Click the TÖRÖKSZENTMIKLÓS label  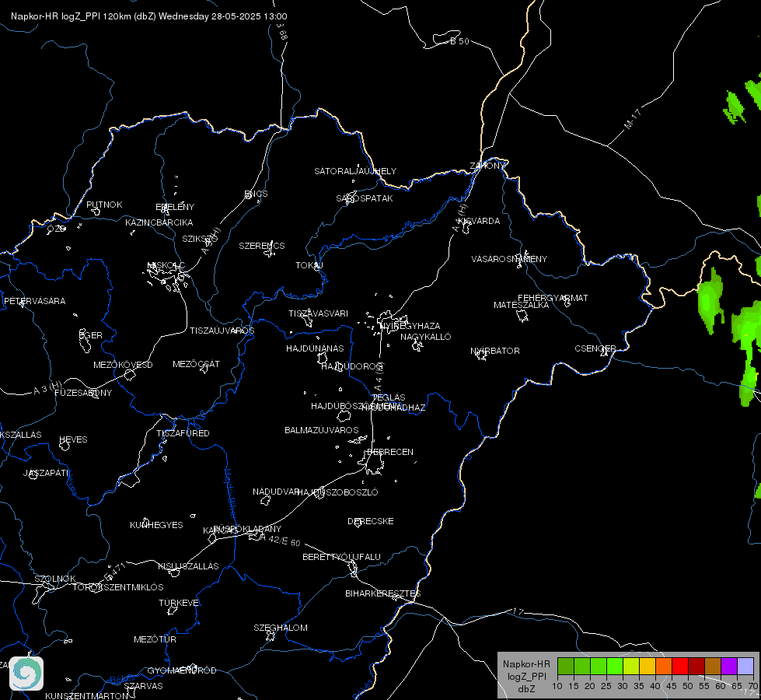click(x=118, y=587)
